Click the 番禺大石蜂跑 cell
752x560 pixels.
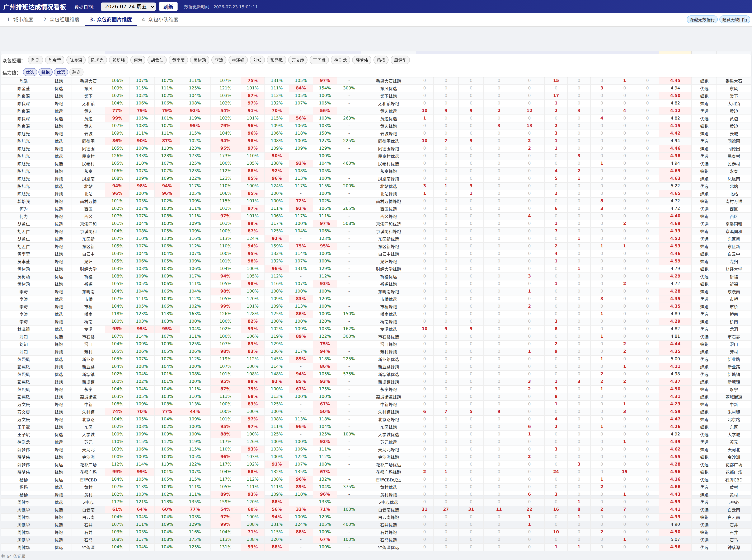tap(388, 81)
